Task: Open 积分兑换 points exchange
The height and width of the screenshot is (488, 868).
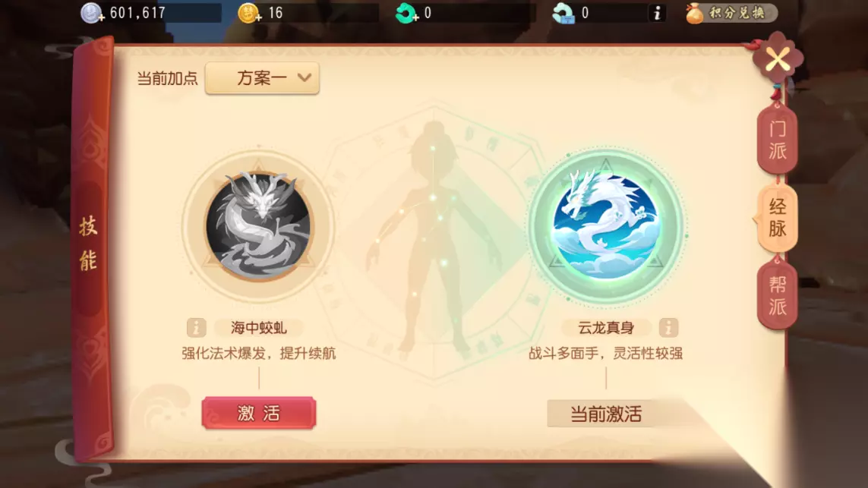Action: [731, 13]
